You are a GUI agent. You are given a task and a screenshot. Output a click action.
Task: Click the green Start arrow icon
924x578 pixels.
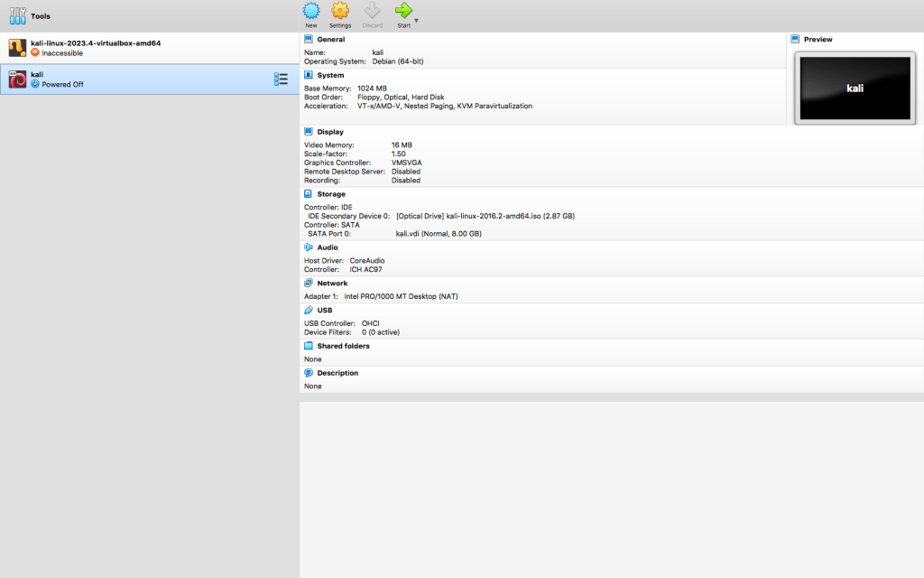[403, 11]
